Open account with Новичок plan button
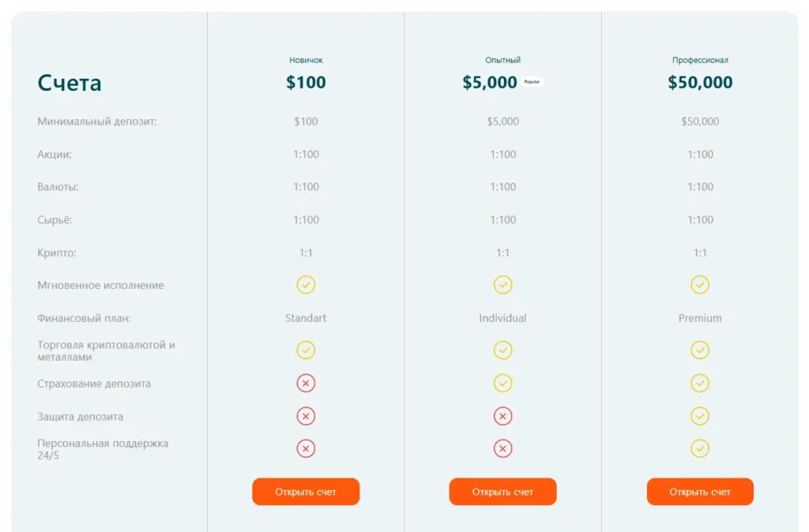Viewport: 809px width, 532px height. point(306,492)
